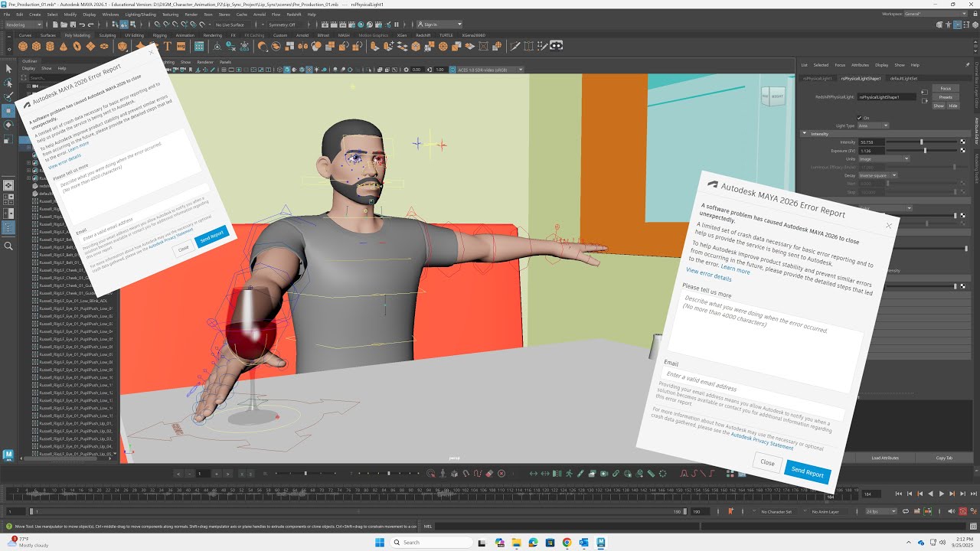This screenshot has height=551, width=980.
Task: Open the Rendering menu set dropdown
Action: (23, 24)
